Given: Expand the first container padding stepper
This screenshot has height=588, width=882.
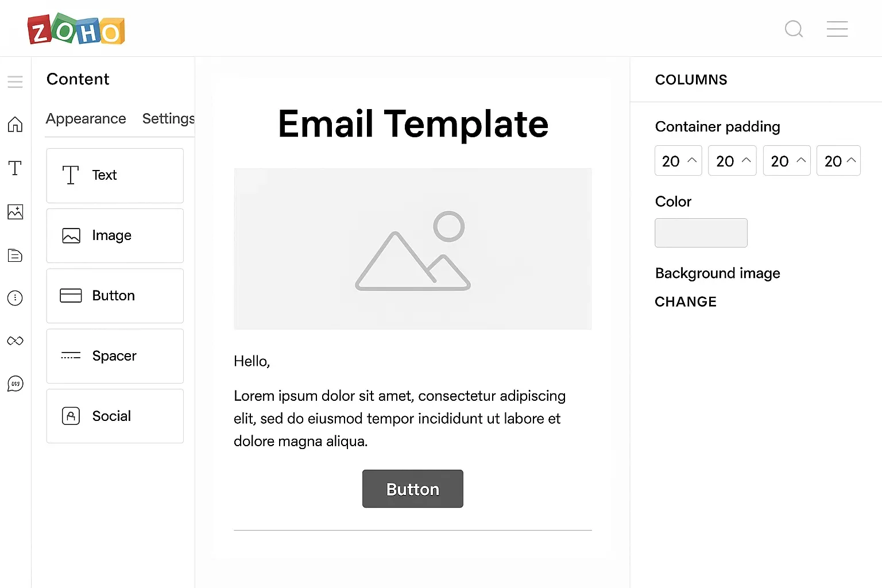Looking at the screenshot, I should pyautogui.click(x=692, y=160).
